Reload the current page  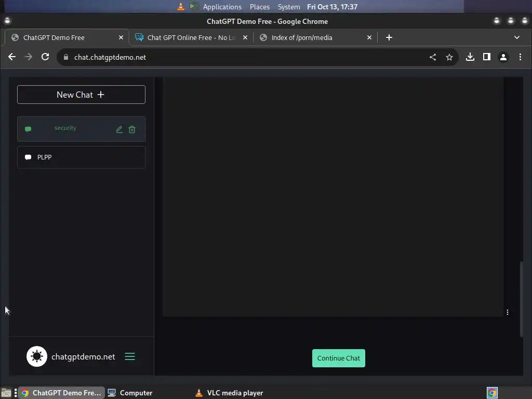point(45,57)
